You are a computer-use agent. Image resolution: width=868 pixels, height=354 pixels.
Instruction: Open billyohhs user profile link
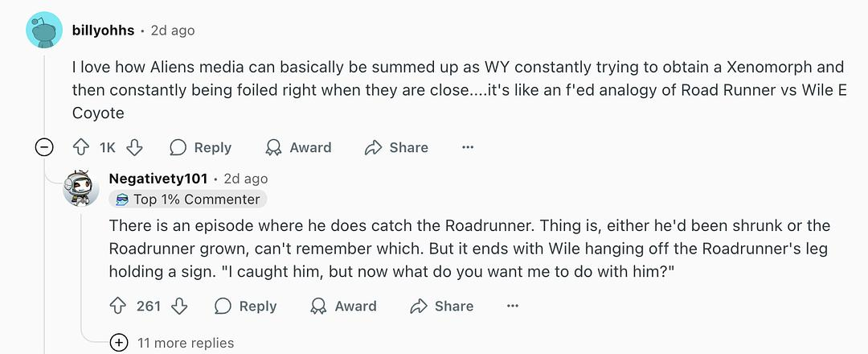pyautogui.click(x=102, y=31)
